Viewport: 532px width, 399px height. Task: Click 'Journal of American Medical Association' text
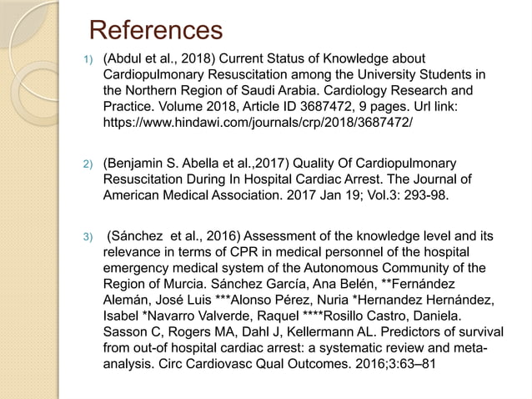tap(288, 187)
